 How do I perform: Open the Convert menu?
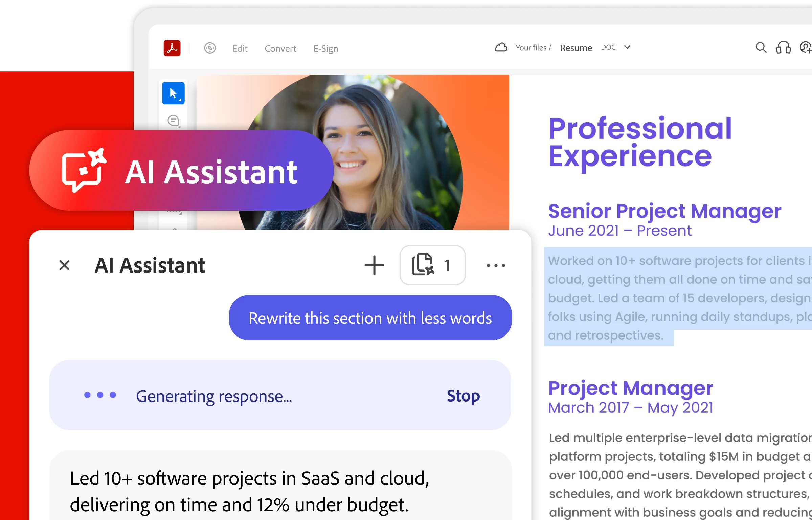[280, 49]
